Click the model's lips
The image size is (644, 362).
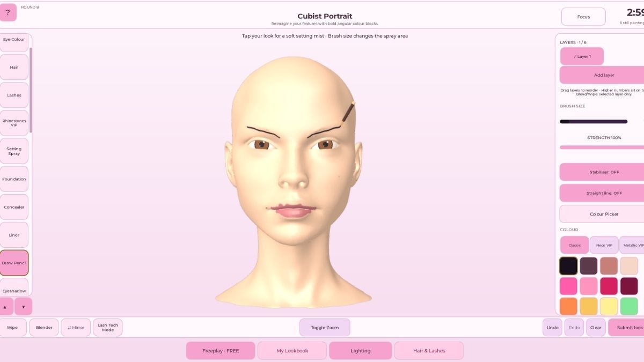294,210
